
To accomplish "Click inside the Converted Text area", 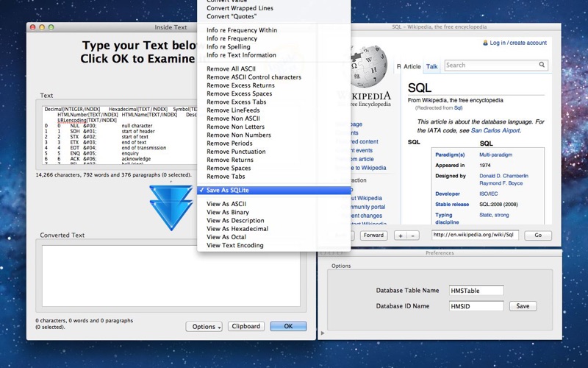I will 171,276.
